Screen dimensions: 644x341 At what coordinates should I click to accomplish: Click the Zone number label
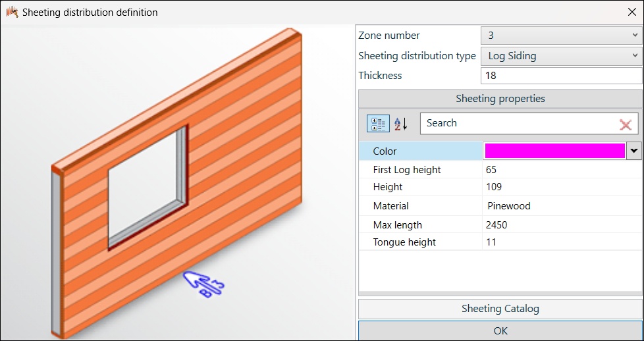click(x=389, y=36)
